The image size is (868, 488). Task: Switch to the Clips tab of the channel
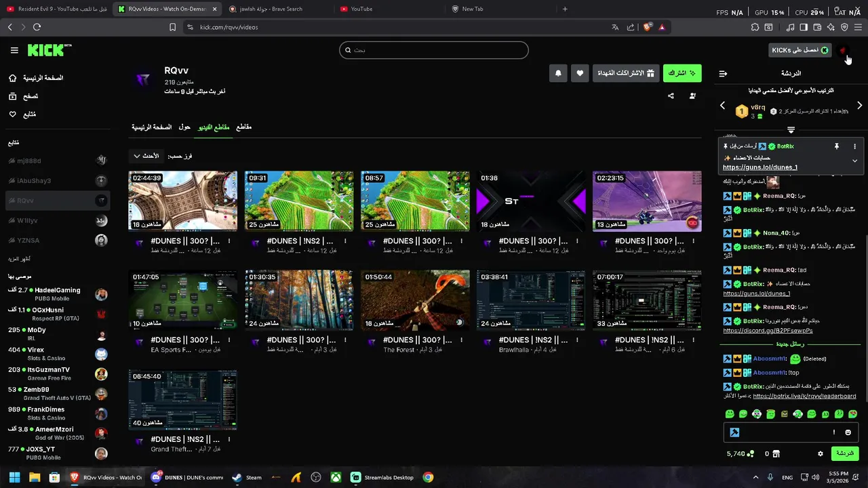[243, 127]
